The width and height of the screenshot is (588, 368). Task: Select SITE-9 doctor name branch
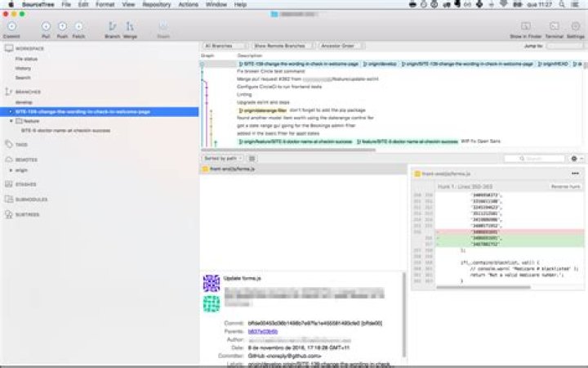pos(65,130)
